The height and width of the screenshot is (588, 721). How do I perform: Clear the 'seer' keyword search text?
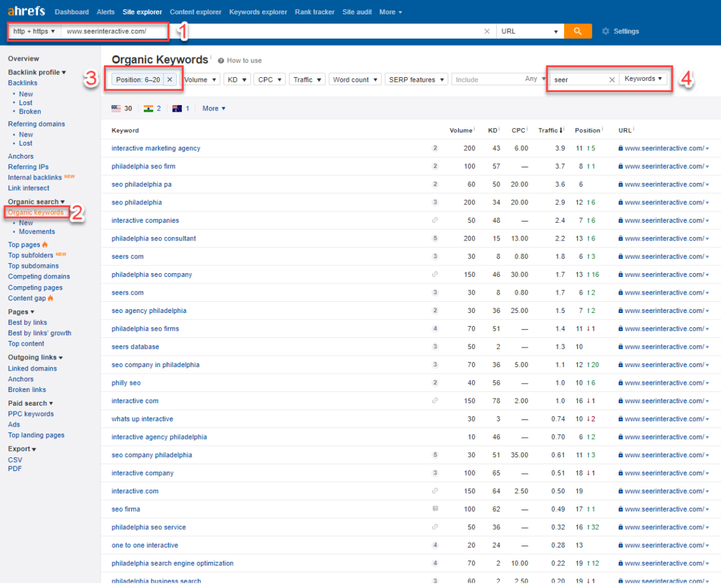pyautogui.click(x=612, y=80)
